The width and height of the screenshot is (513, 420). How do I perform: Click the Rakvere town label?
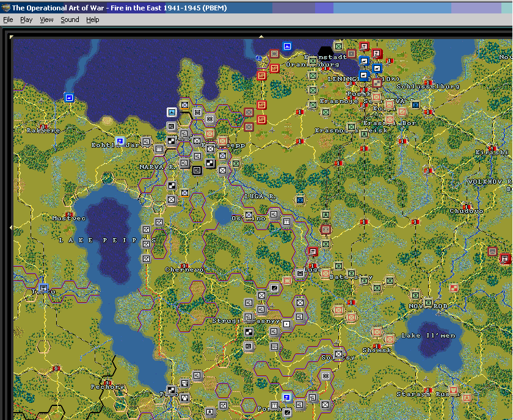43,131
